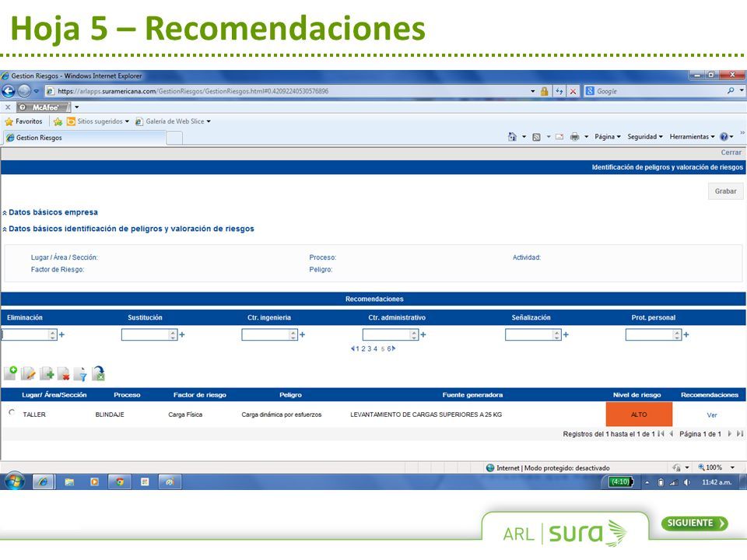
Task: Open a new blank browser tab
Action: (x=174, y=138)
